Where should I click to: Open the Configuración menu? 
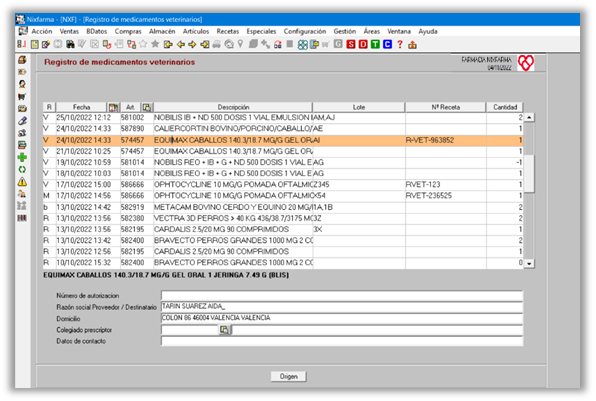305,32
